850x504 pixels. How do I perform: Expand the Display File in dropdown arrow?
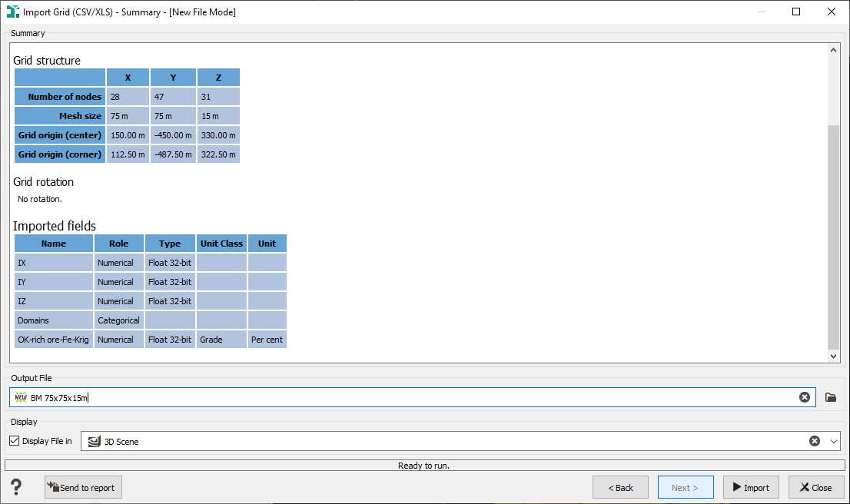834,441
